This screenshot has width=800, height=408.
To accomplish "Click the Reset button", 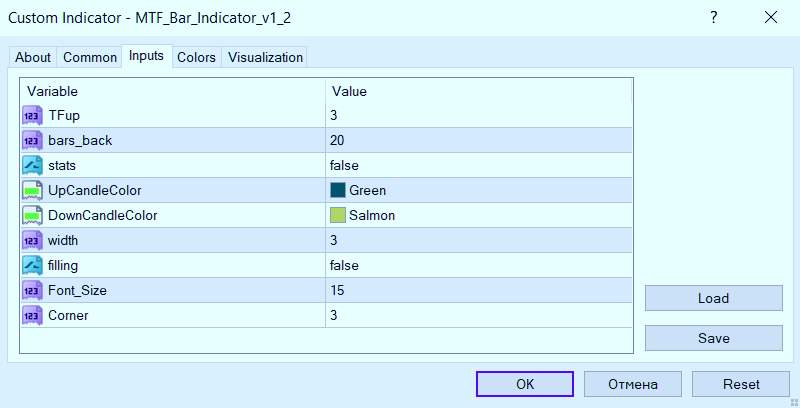I will (x=741, y=384).
